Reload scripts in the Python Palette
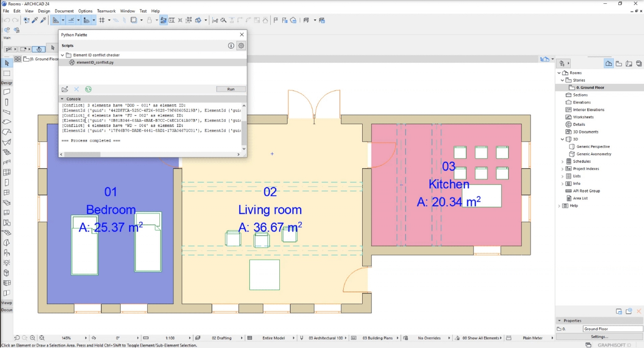This screenshot has width=644, height=348. point(88,89)
